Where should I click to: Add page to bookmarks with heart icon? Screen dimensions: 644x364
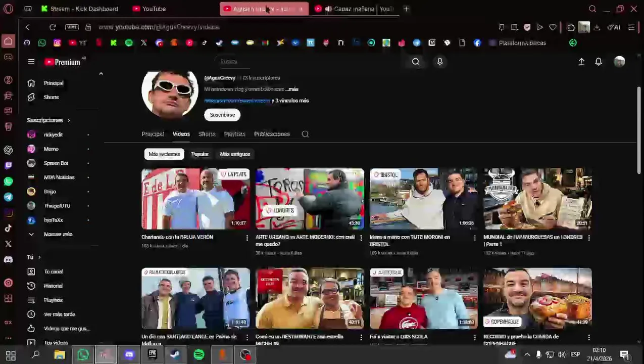click(x=553, y=27)
